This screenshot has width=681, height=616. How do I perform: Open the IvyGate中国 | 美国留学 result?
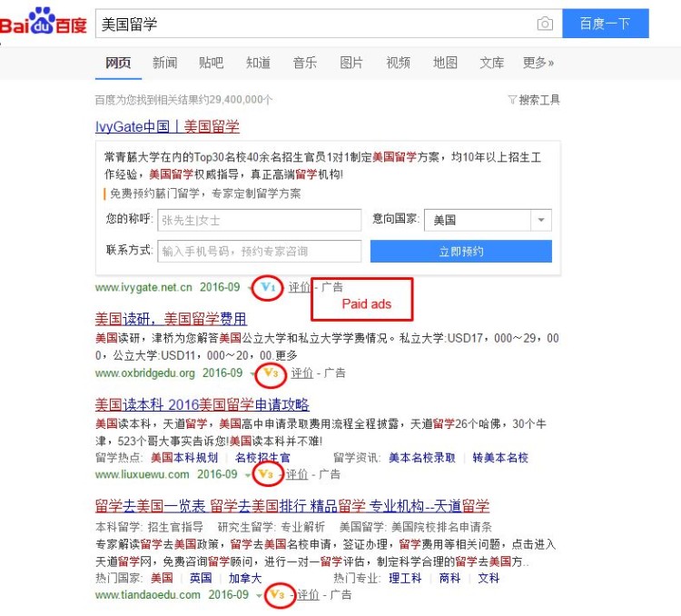point(167,126)
